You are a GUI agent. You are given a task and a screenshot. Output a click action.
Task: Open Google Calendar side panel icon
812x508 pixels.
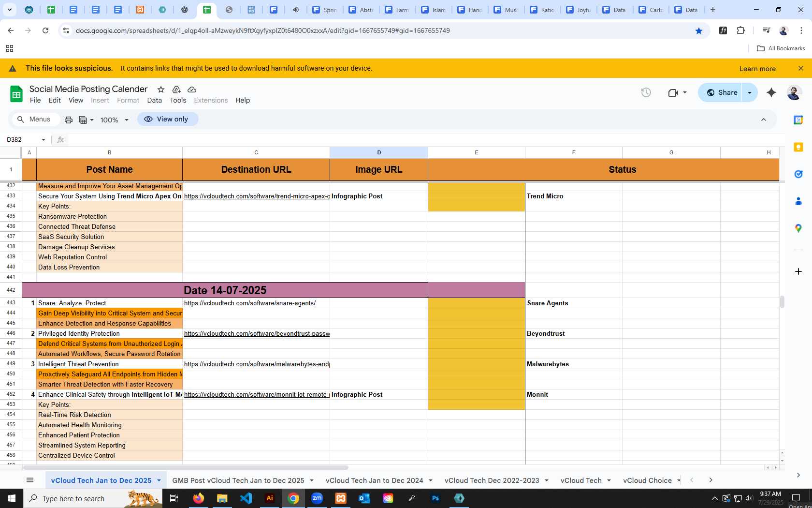click(x=798, y=120)
